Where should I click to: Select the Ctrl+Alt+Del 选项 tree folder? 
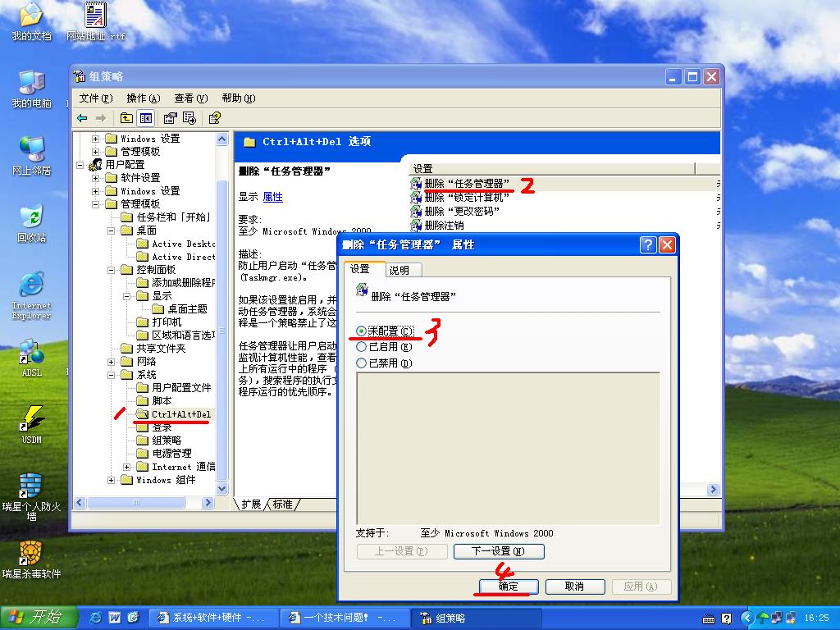click(x=174, y=414)
